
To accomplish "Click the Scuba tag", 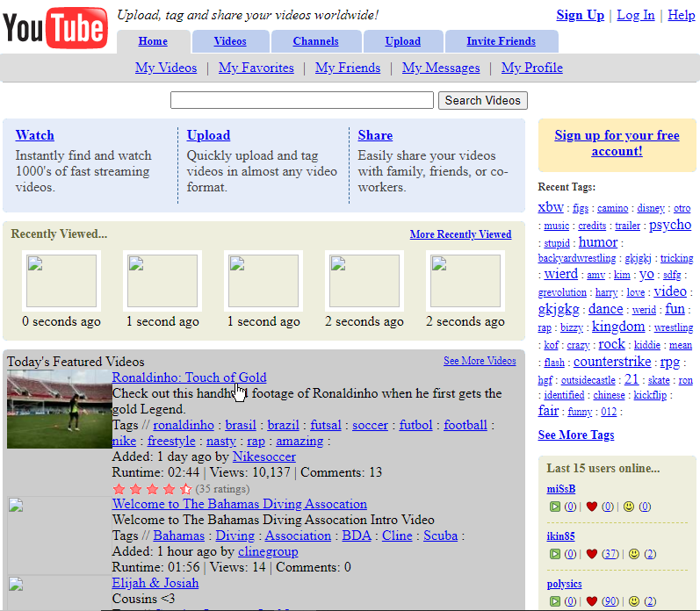I will (x=440, y=536).
